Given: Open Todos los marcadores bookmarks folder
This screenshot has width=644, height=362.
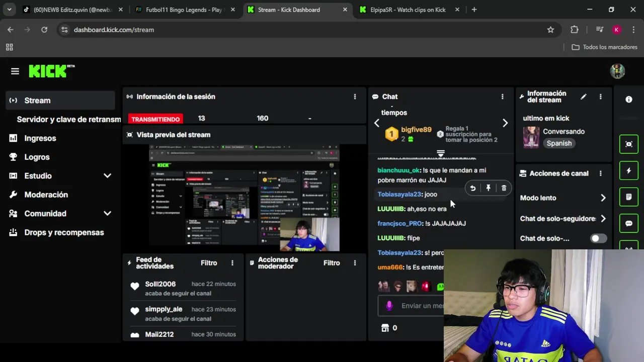Looking at the screenshot, I should coord(605,47).
